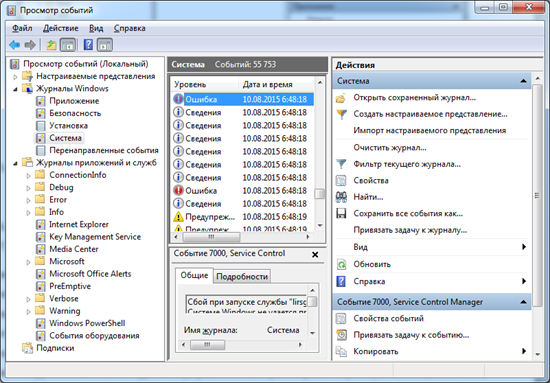Click the Копировать icon in the Действия pane
This screenshot has width=550, height=383.
click(341, 351)
